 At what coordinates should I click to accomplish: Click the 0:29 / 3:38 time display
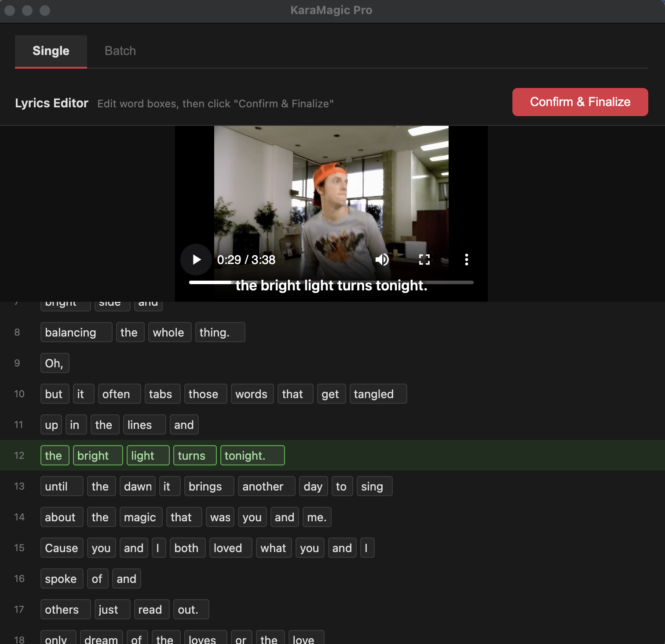click(x=246, y=260)
